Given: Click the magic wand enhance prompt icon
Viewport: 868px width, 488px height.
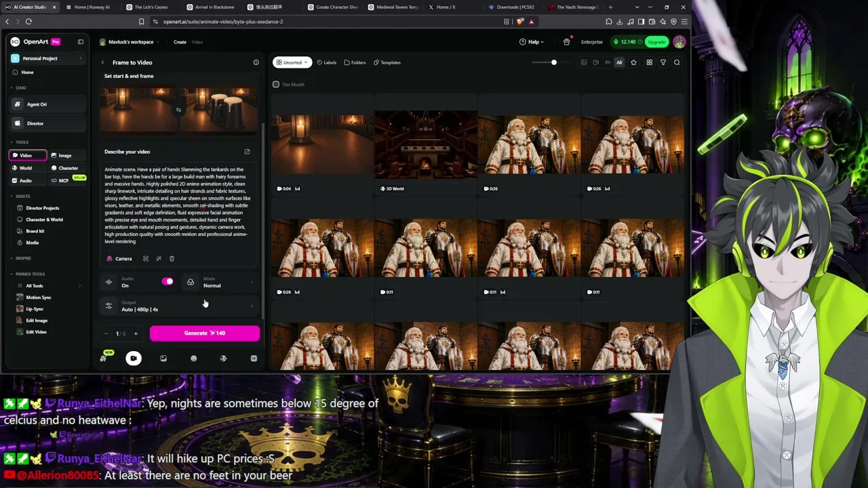Looking at the screenshot, I should click(x=159, y=259).
